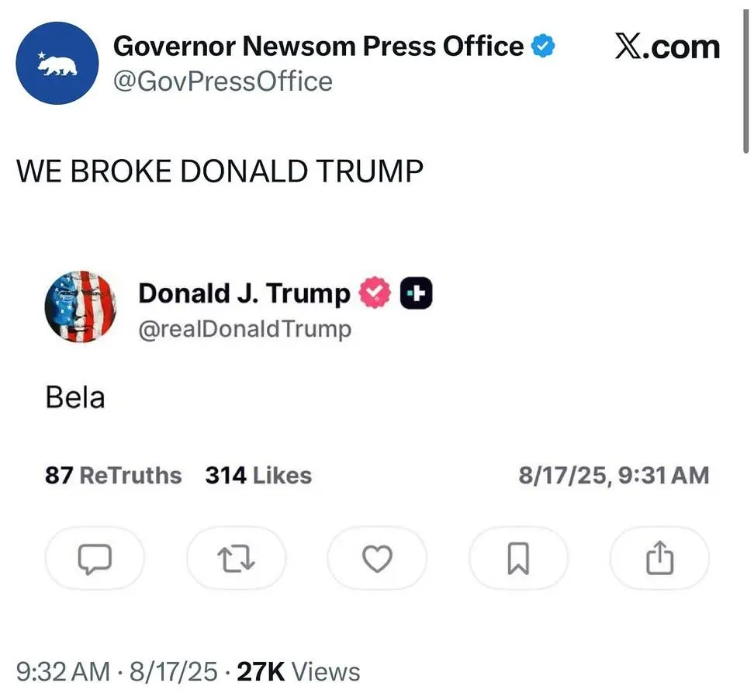Click the share upload icon

coord(659,559)
